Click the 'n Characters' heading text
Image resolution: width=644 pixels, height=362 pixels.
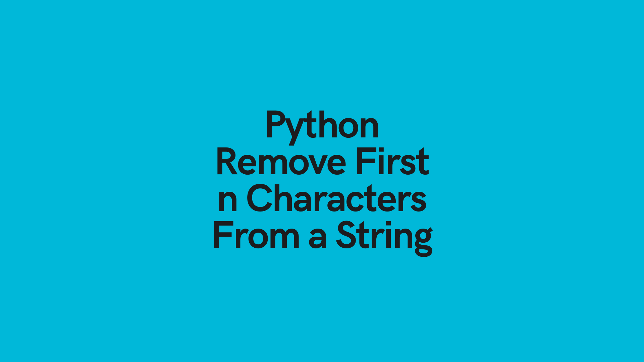pos(322,198)
